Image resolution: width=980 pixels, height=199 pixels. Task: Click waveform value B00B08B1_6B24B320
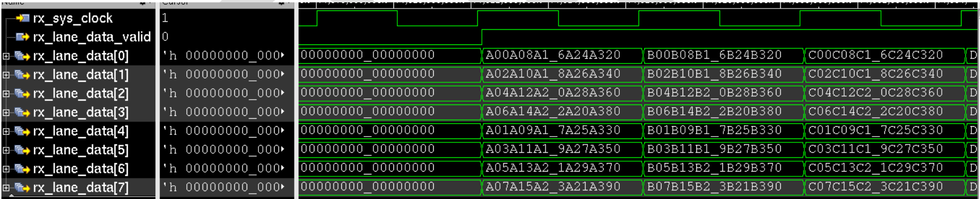tap(714, 55)
